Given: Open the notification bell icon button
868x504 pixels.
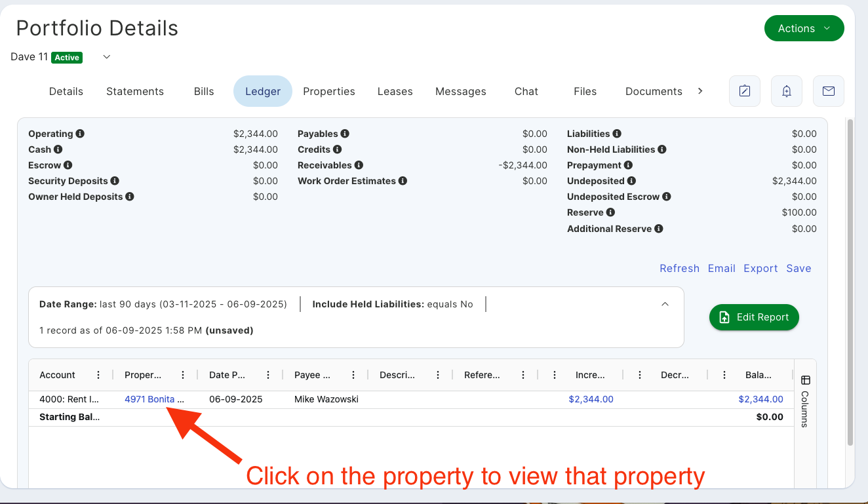Looking at the screenshot, I should click(x=787, y=91).
